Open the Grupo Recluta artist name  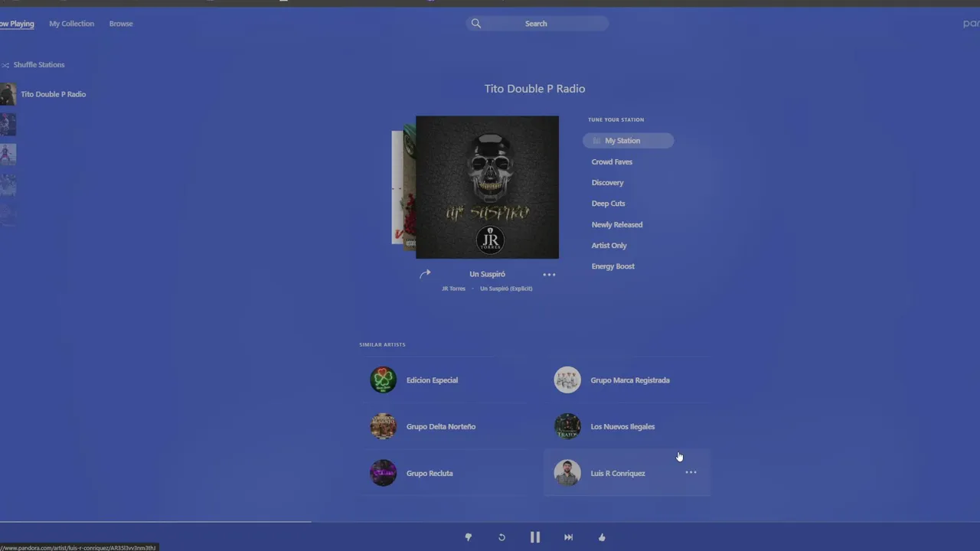pos(430,474)
